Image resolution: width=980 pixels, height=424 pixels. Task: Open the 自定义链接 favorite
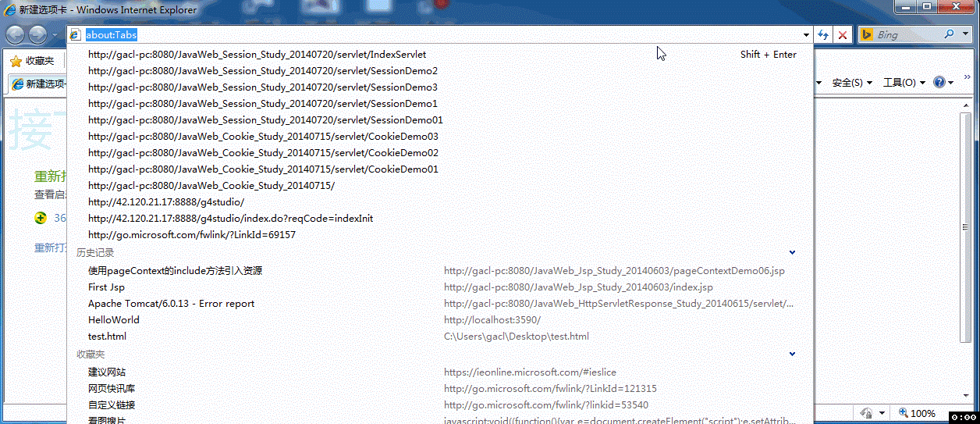click(x=440, y=405)
